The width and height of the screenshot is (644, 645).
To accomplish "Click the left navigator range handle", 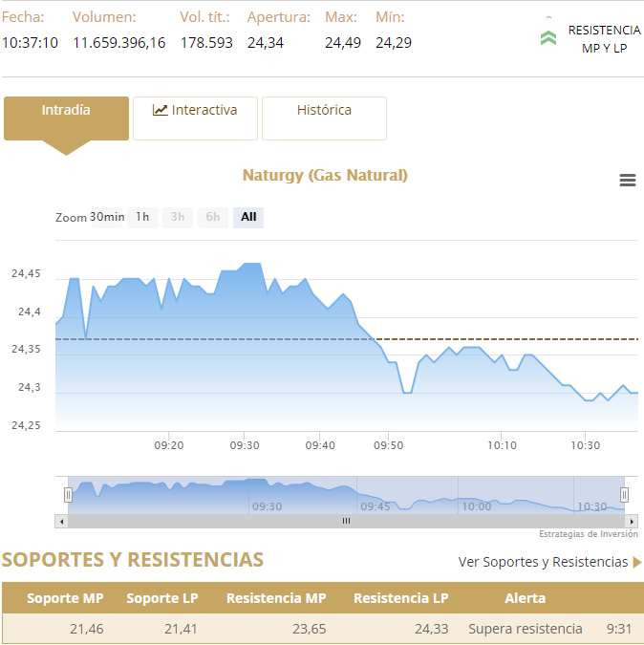I will (x=68, y=494).
